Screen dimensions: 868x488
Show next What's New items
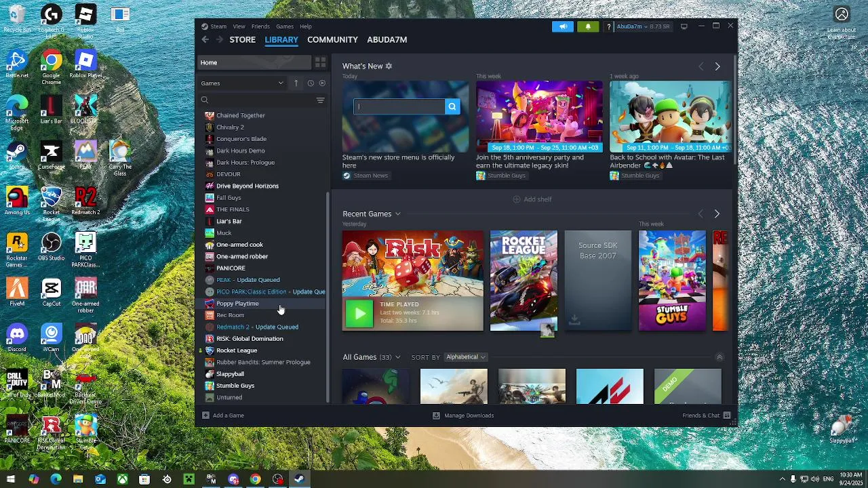(x=717, y=66)
